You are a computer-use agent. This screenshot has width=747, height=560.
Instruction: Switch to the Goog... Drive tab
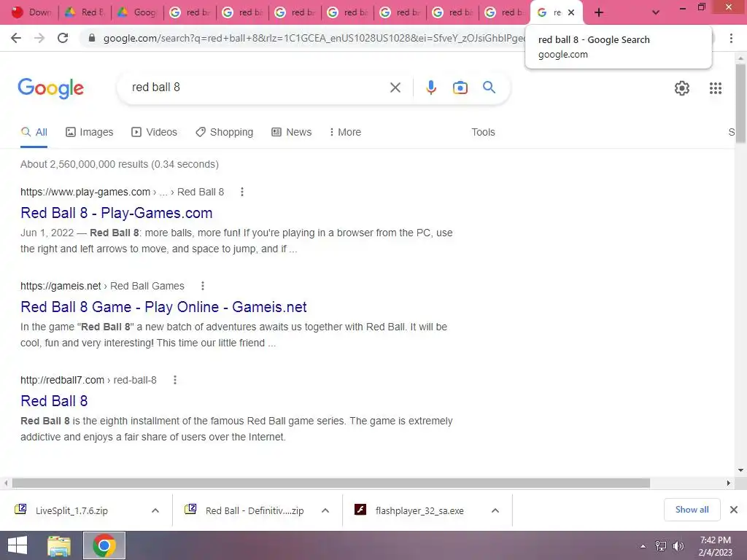137,12
